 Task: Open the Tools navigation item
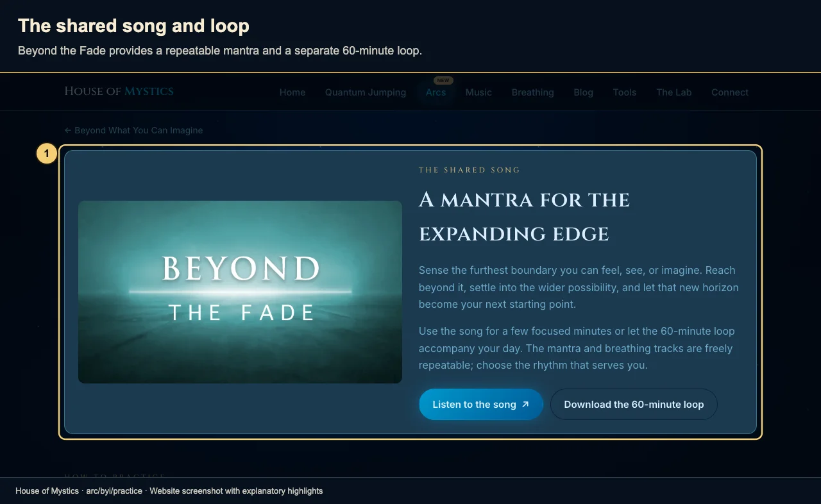coord(625,92)
